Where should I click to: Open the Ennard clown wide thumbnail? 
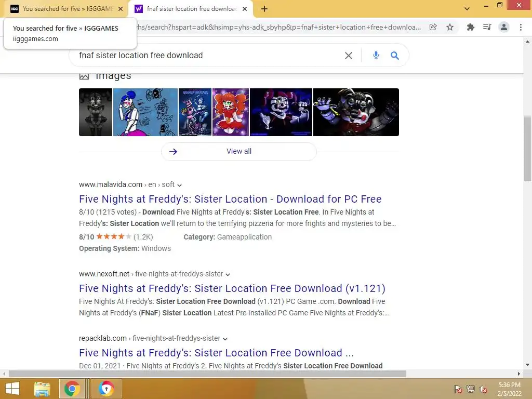point(356,112)
